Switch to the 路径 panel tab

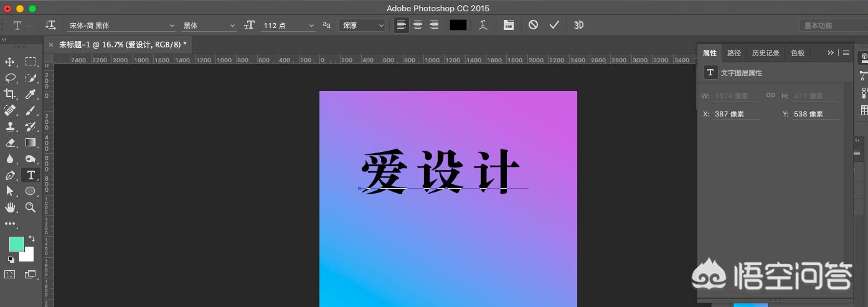734,53
